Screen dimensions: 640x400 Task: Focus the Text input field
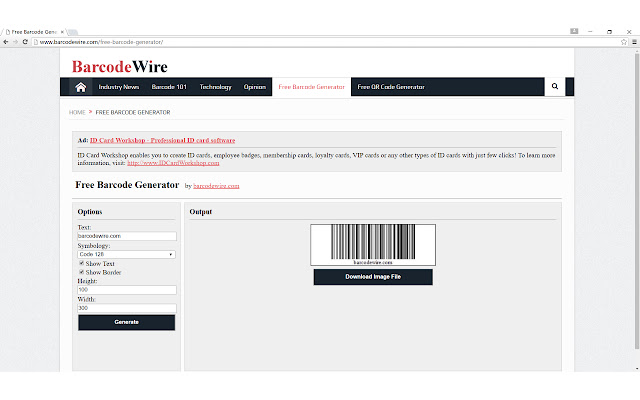click(127, 236)
